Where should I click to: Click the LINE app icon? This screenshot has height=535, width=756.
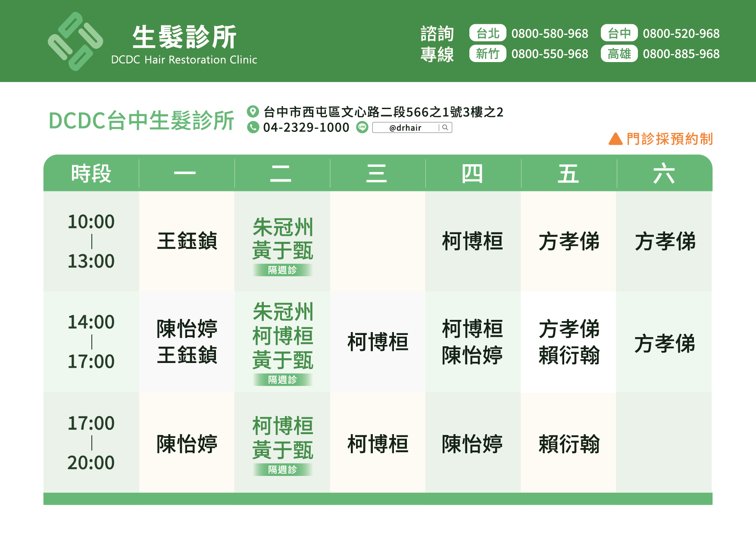362,127
